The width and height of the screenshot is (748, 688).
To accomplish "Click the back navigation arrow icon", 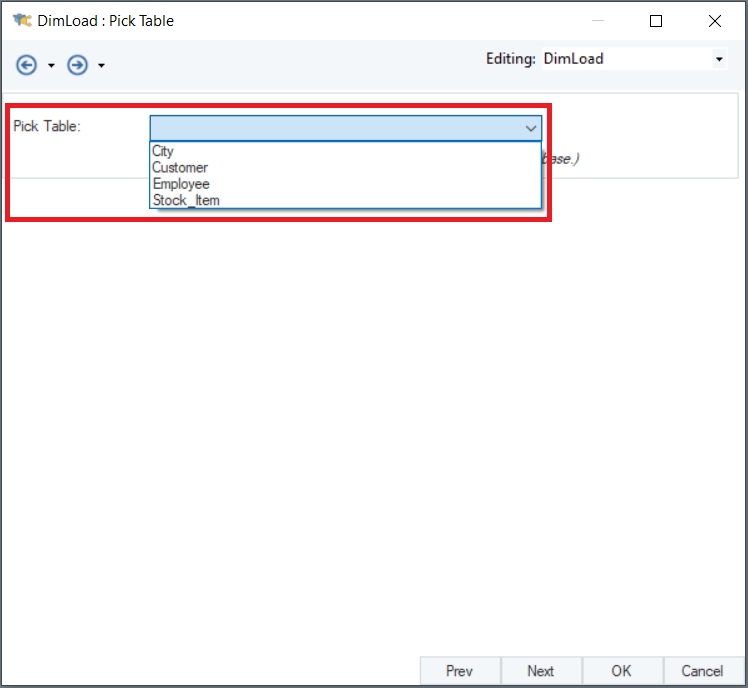I will (26, 65).
